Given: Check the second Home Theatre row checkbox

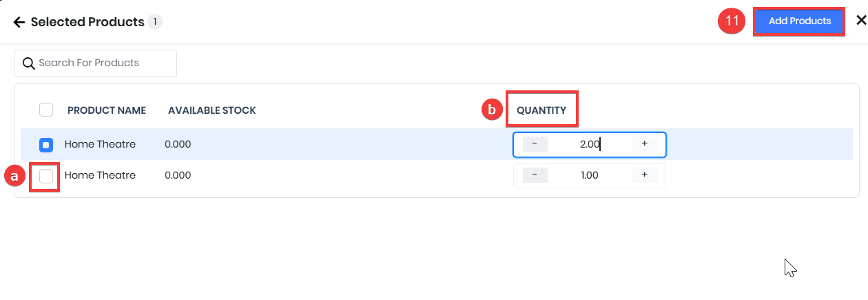Looking at the screenshot, I should (x=46, y=176).
